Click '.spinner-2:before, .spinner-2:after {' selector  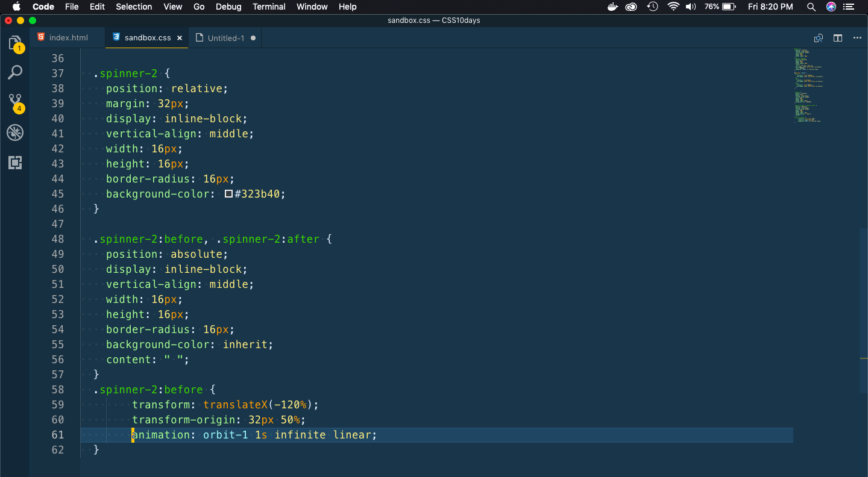click(213, 239)
